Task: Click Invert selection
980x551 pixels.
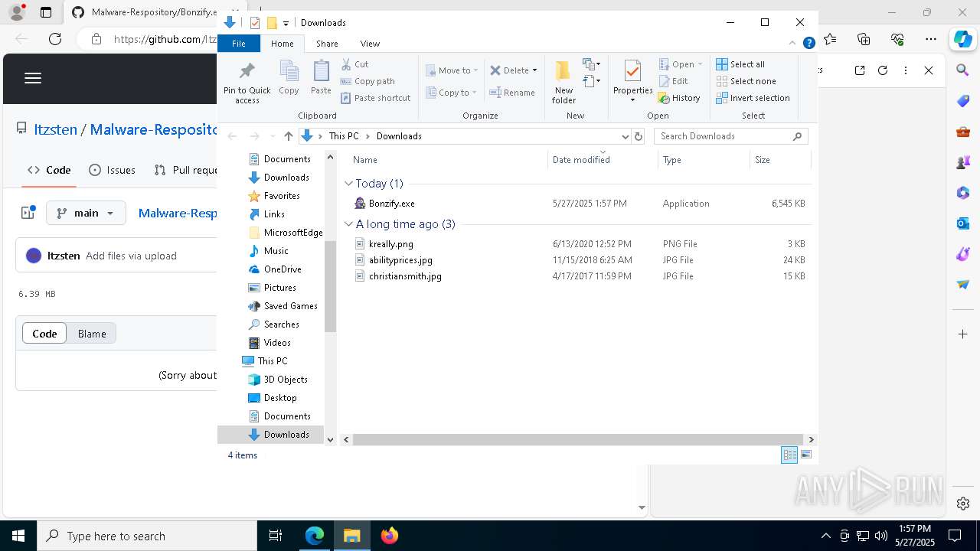Action: tap(753, 98)
